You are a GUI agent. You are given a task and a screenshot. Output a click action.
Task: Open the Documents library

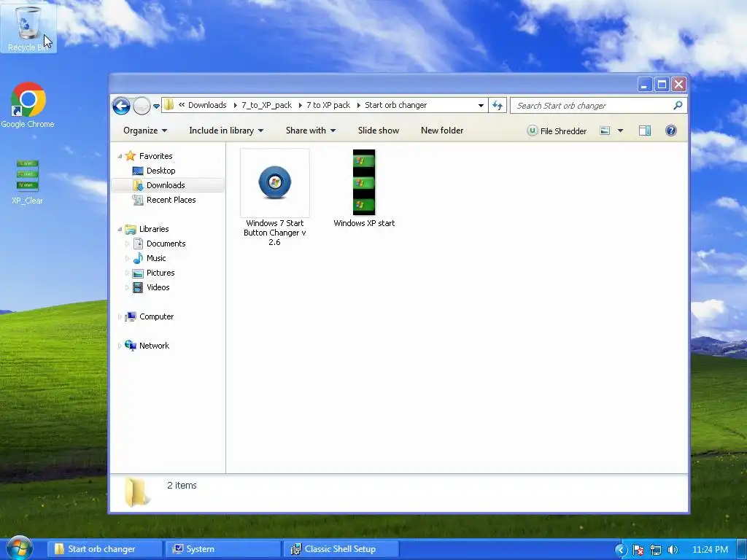(166, 244)
